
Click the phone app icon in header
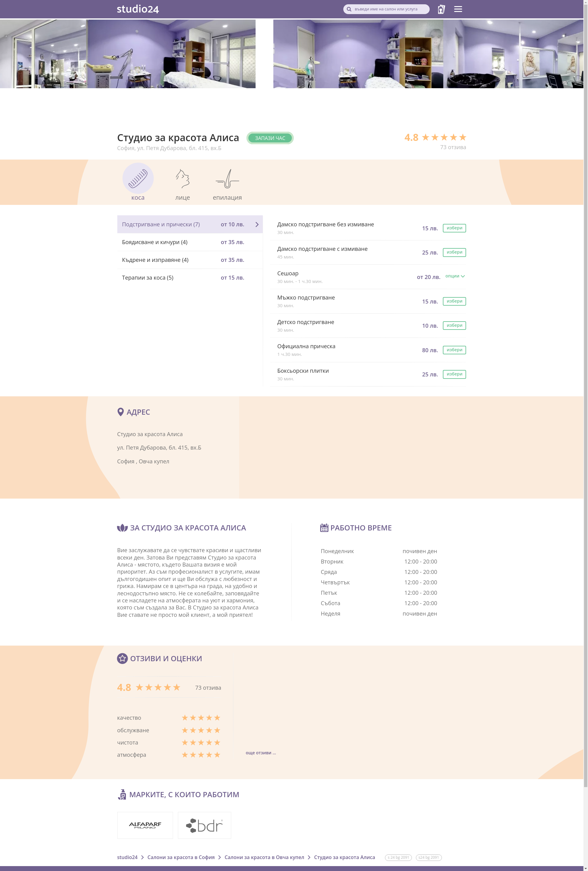(x=441, y=9)
